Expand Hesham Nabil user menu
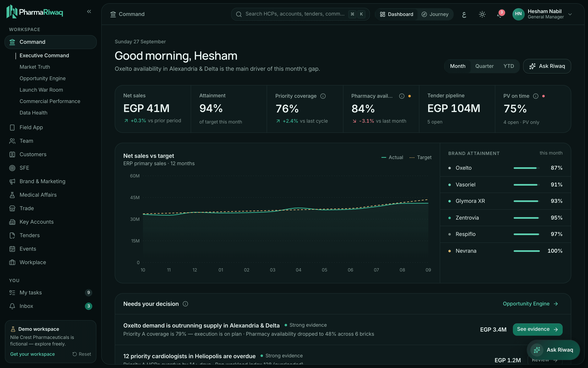This screenshot has width=588, height=368. [542, 14]
